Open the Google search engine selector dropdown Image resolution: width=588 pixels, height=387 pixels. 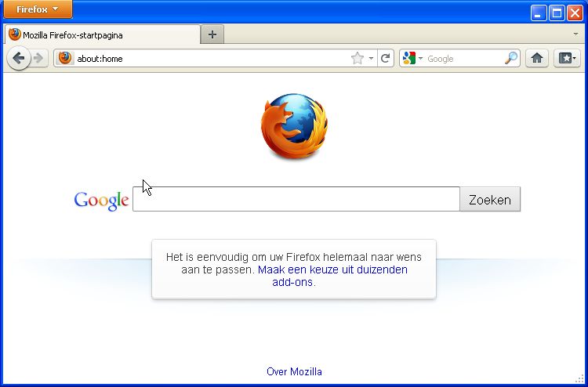[x=412, y=58]
